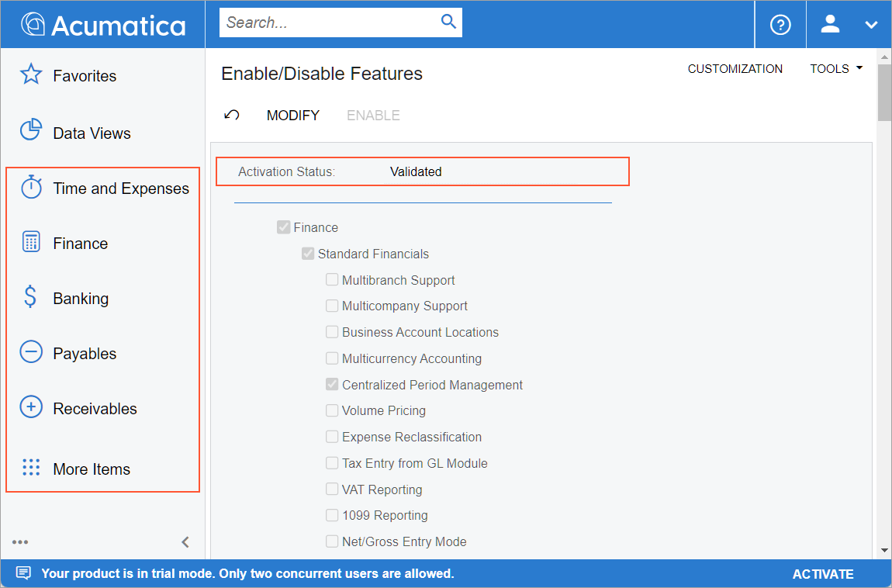
Task: Enable the Multicurrency Accounting checkbox
Action: point(332,358)
